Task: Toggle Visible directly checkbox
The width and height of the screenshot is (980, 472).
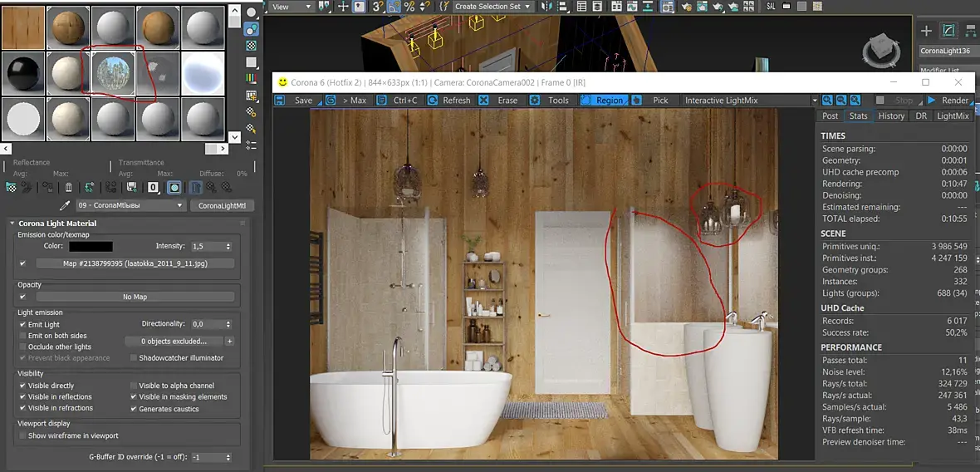Action: 23,386
